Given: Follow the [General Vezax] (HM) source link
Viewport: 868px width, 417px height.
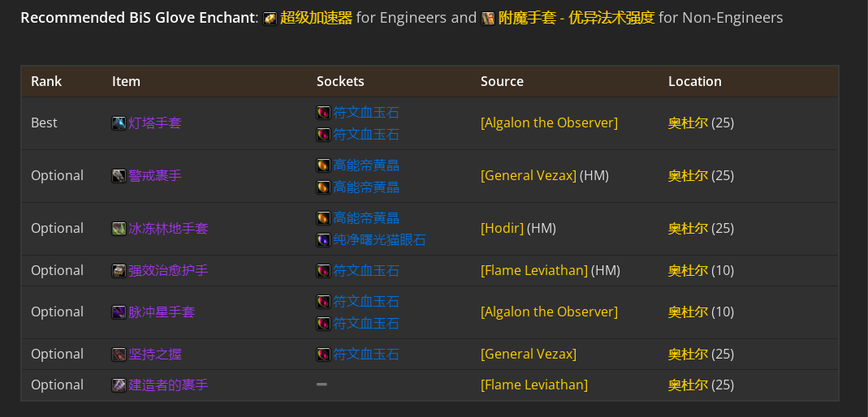Looking at the screenshot, I should point(528,176).
